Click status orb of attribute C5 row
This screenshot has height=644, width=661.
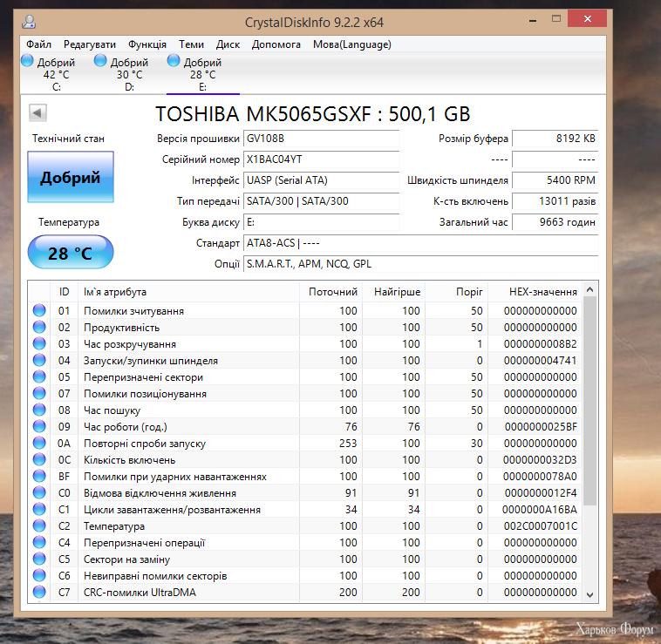[x=39, y=559]
